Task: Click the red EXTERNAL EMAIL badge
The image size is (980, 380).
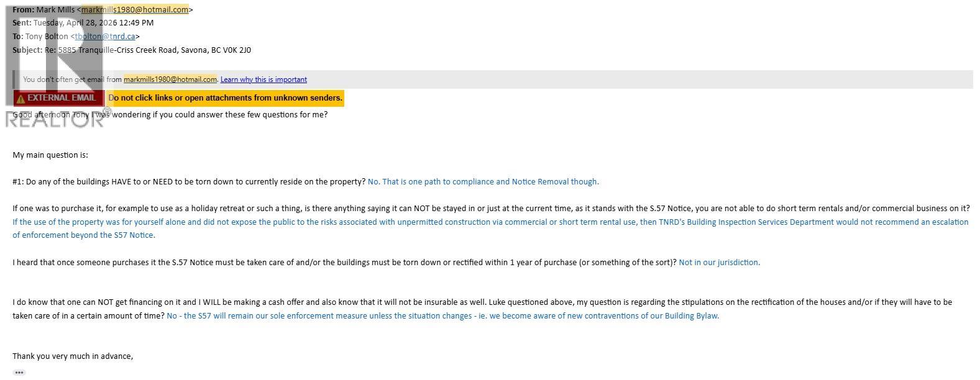Action: coord(59,98)
